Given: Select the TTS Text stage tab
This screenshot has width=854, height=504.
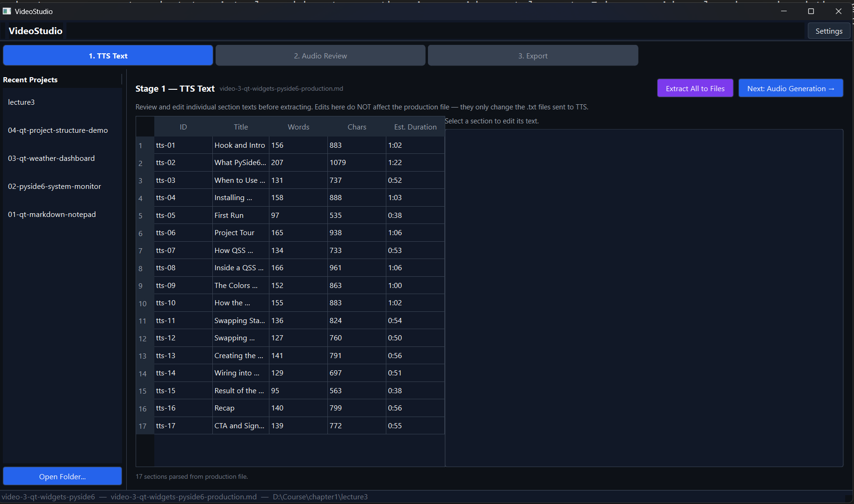Looking at the screenshot, I should tap(108, 55).
